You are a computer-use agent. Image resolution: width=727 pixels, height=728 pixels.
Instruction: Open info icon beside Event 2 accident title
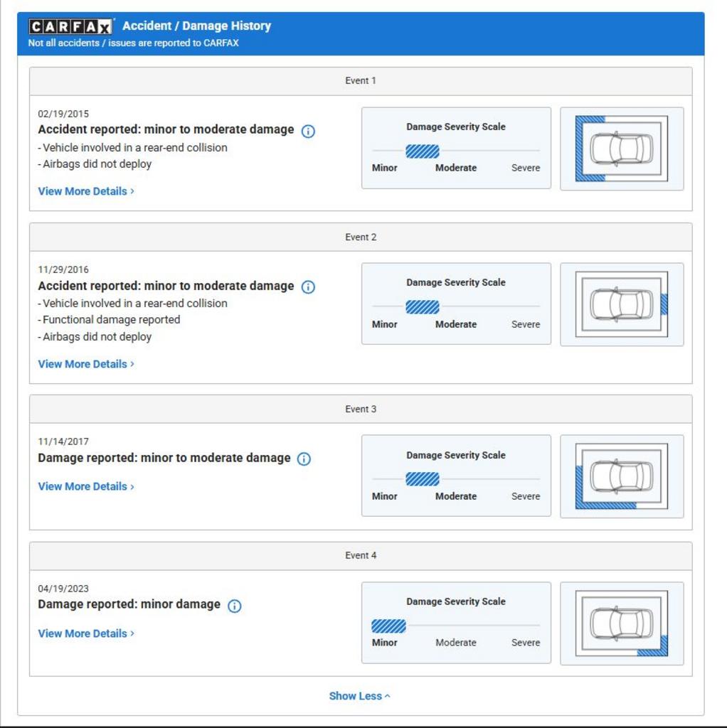[x=308, y=287]
